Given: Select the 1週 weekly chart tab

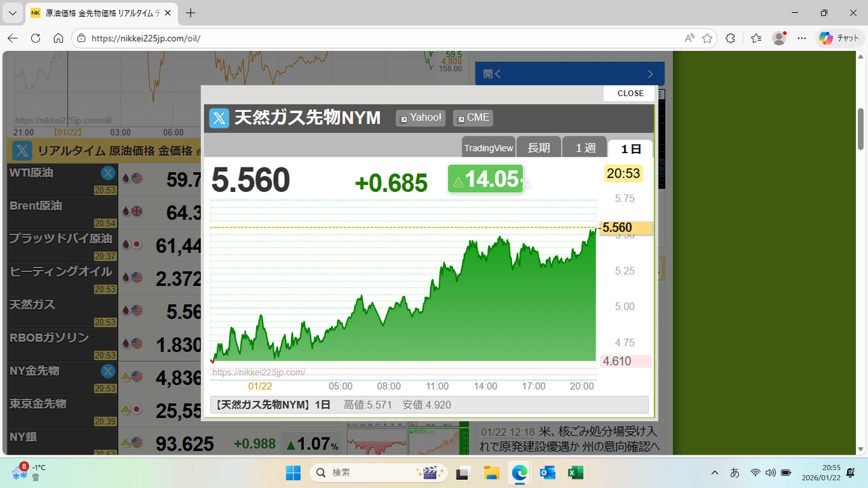Looking at the screenshot, I should coord(585,148).
